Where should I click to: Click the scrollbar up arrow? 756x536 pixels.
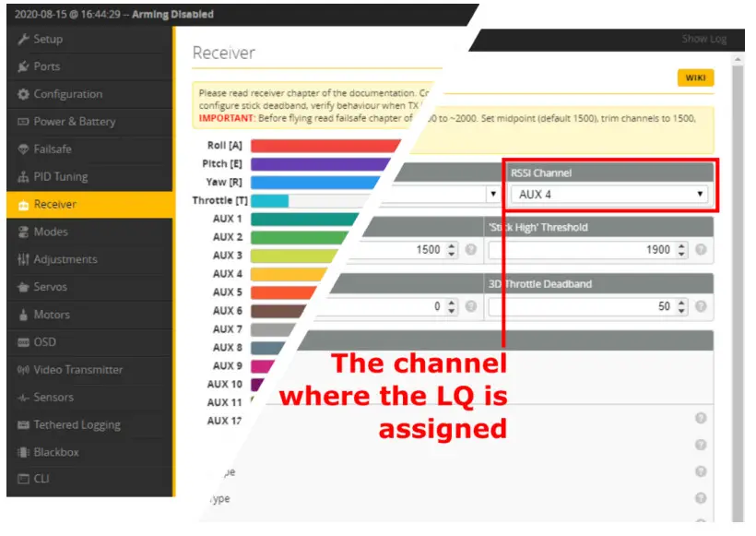738,59
